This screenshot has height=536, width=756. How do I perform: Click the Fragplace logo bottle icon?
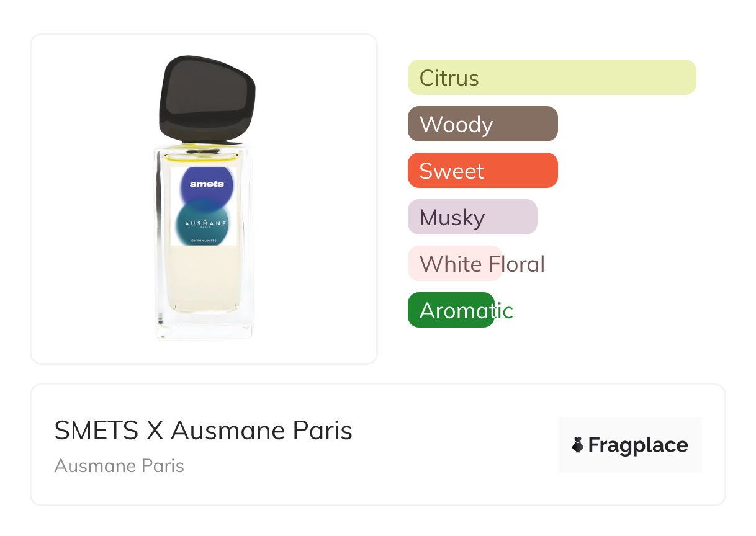(578, 445)
